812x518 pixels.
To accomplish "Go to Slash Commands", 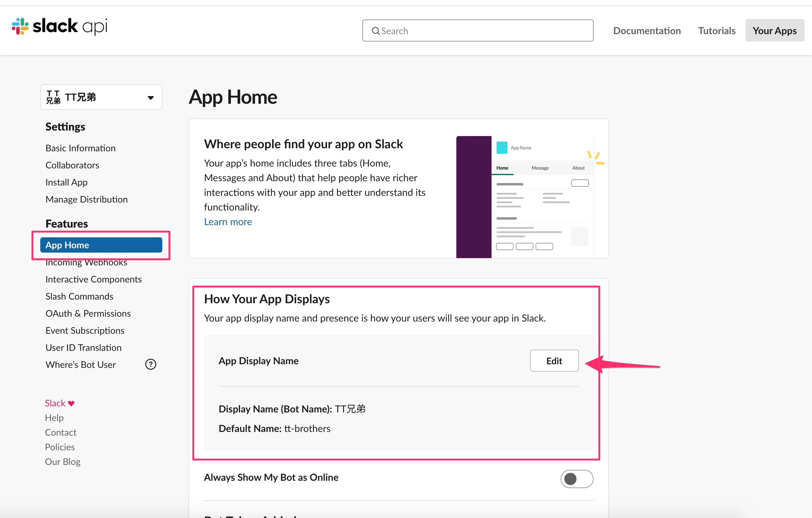I will tap(79, 297).
